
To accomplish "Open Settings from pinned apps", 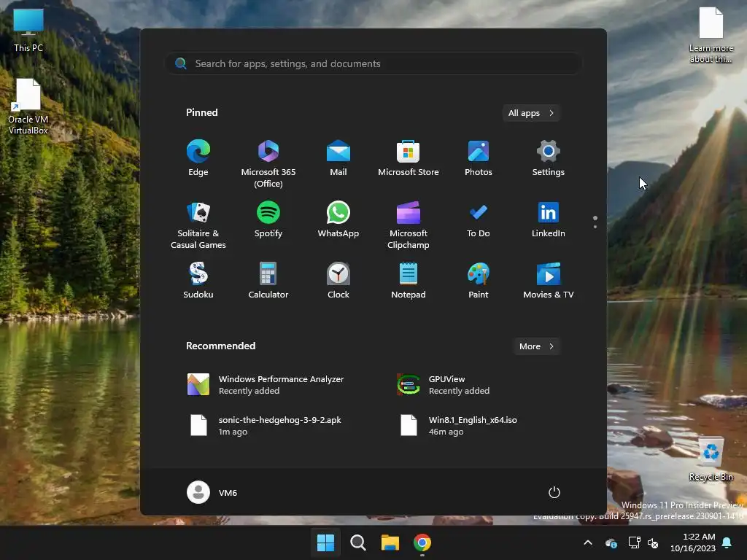I will (x=549, y=158).
